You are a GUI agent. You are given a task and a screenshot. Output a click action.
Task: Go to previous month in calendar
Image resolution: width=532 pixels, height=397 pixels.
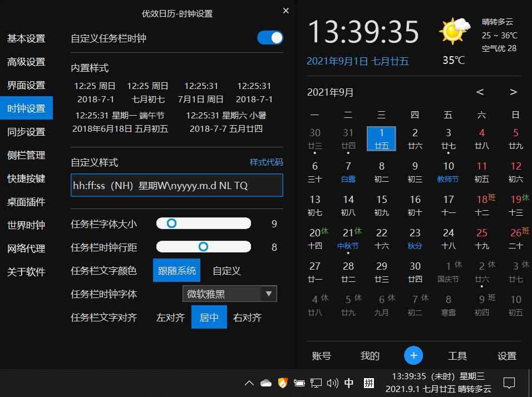coord(480,92)
